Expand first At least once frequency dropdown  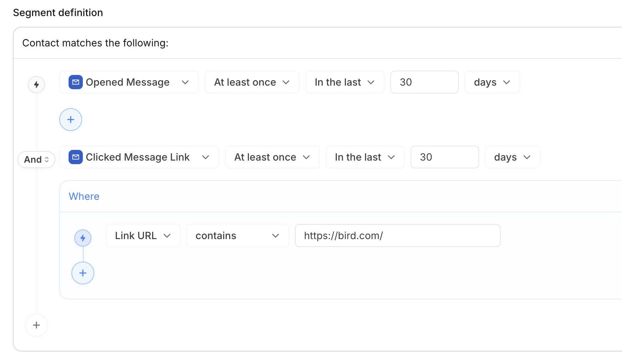click(x=252, y=82)
